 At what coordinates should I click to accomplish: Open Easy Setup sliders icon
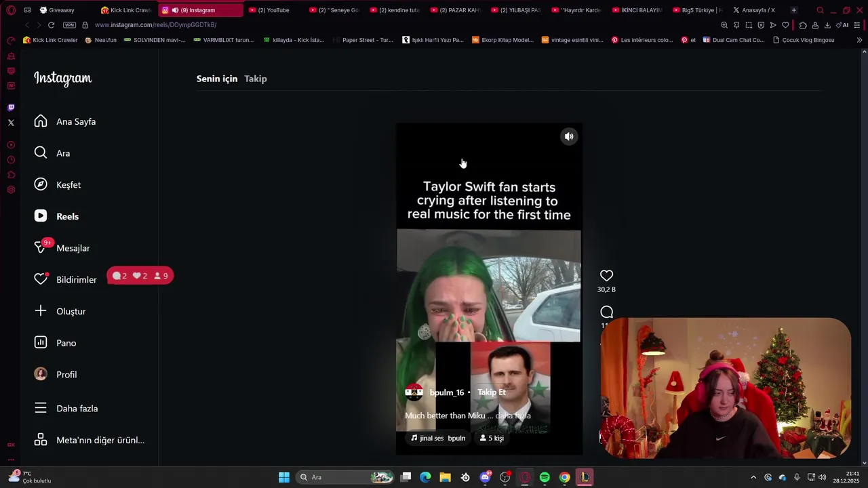(858, 25)
